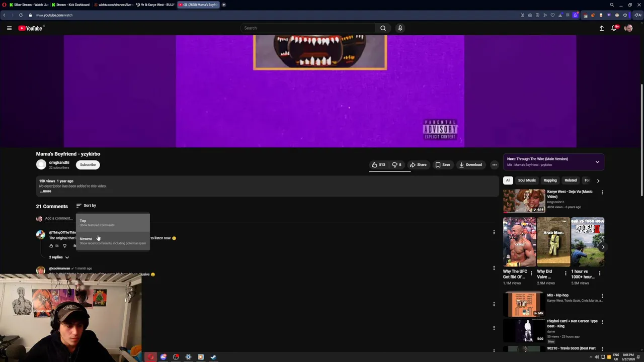This screenshot has height=362, width=644.
Task: Collapse the Next: Through The Wire panel
Action: [x=597, y=162]
